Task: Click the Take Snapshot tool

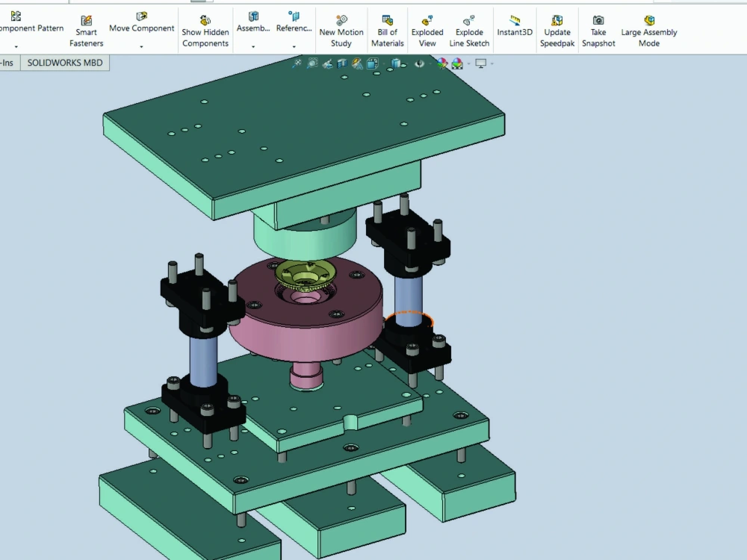Action: 598,30
